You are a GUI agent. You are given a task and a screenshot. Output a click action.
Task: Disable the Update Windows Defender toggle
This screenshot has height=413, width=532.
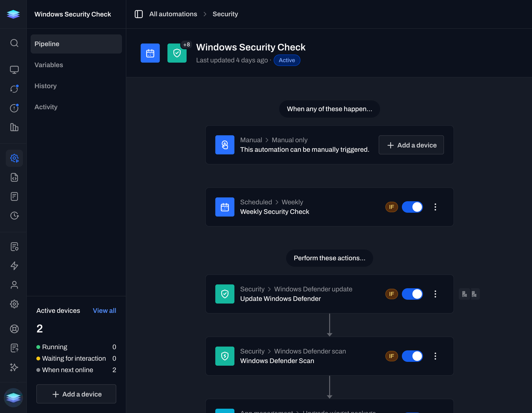click(x=412, y=294)
